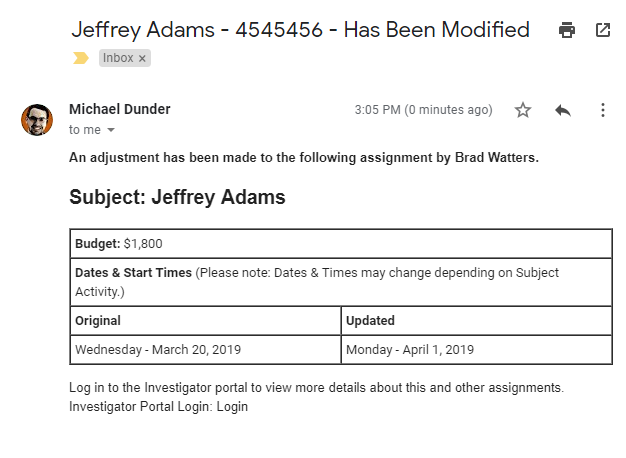This screenshot has width=626, height=458.
Task: Open email in new window icon
Action: (x=603, y=30)
